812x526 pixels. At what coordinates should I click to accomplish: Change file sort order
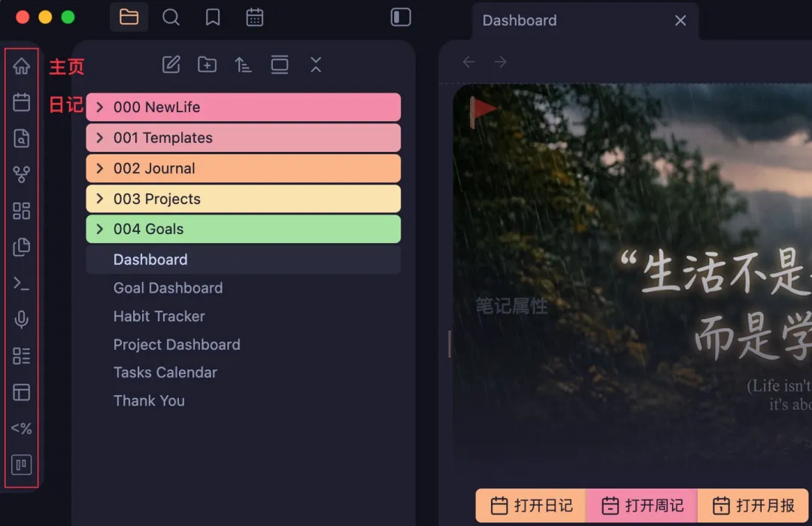coord(243,65)
